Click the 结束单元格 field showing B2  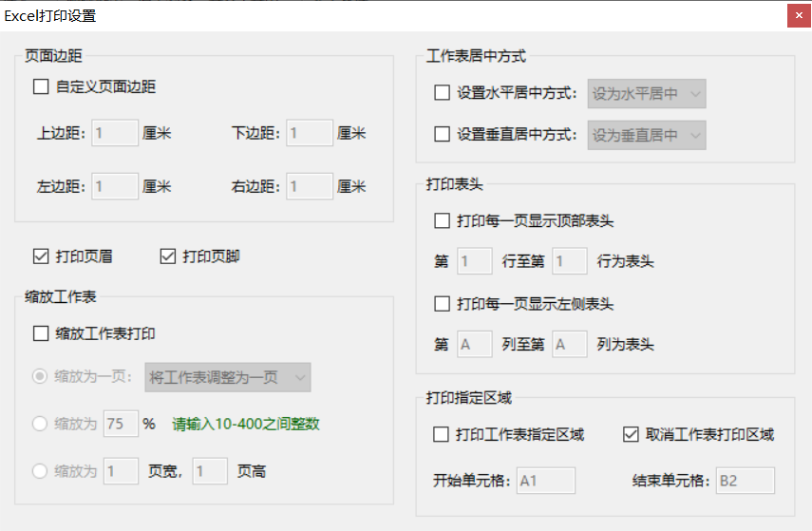point(746,481)
